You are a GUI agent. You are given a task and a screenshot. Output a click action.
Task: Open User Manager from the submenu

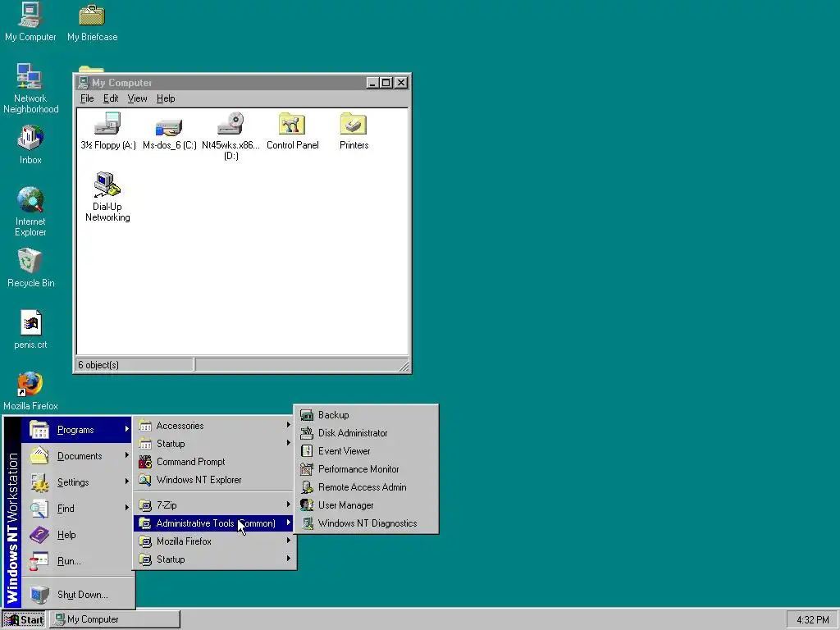(367, 505)
